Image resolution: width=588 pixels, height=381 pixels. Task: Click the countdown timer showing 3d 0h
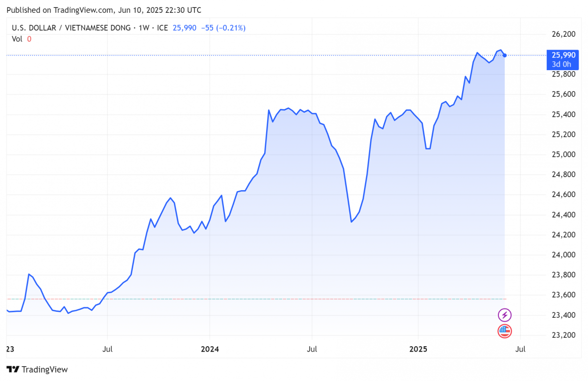pos(563,64)
